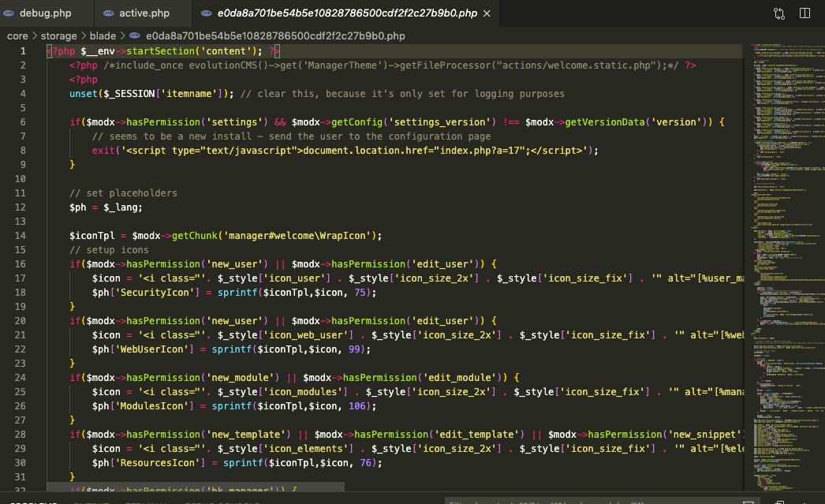Viewport: 825px width, 504px height.
Task: Click '$ph = $_lang;' on line 12
Action: [106, 207]
